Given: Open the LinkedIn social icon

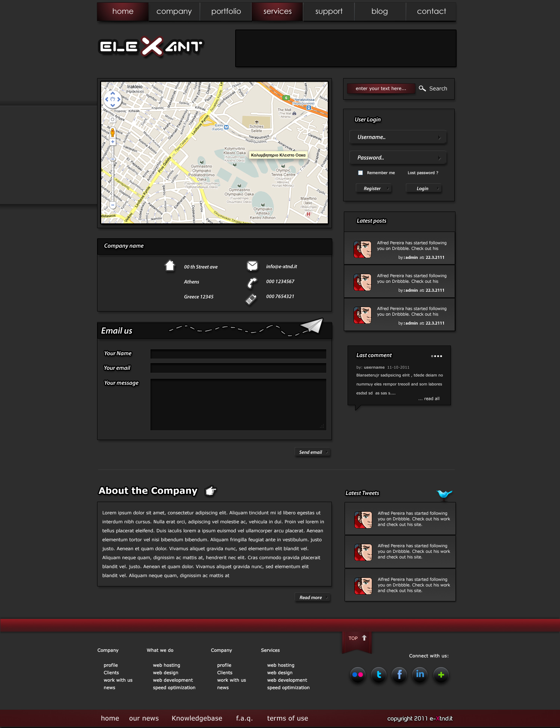Looking at the screenshot, I should pos(420,675).
